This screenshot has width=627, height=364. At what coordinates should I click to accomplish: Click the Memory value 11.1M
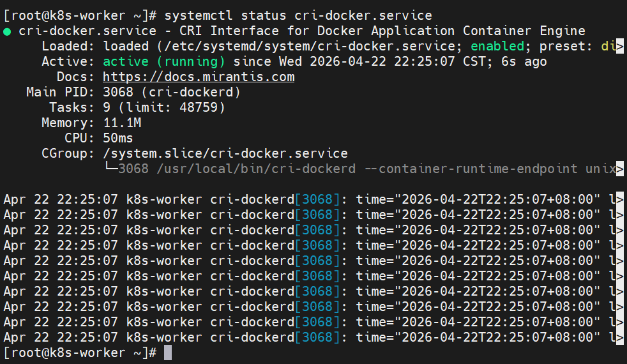click(122, 123)
